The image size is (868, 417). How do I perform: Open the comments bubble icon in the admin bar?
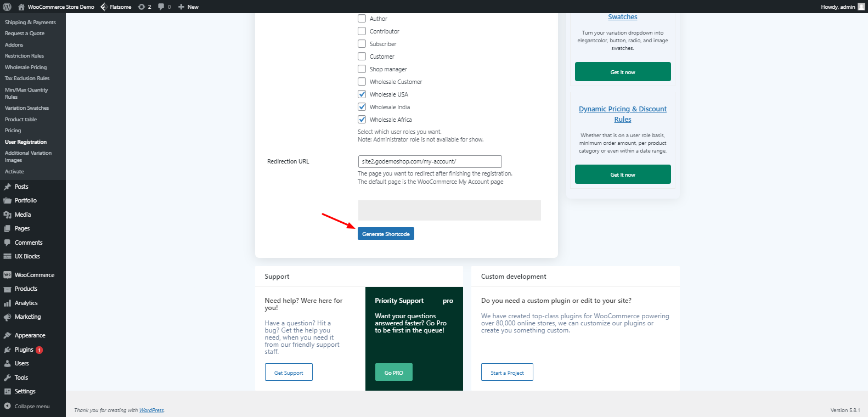[161, 7]
